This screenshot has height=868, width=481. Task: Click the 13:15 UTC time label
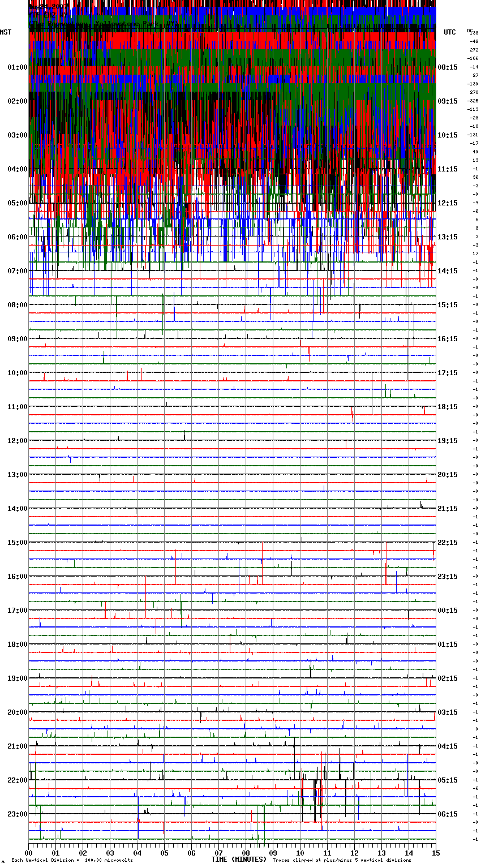pyautogui.click(x=448, y=237)
